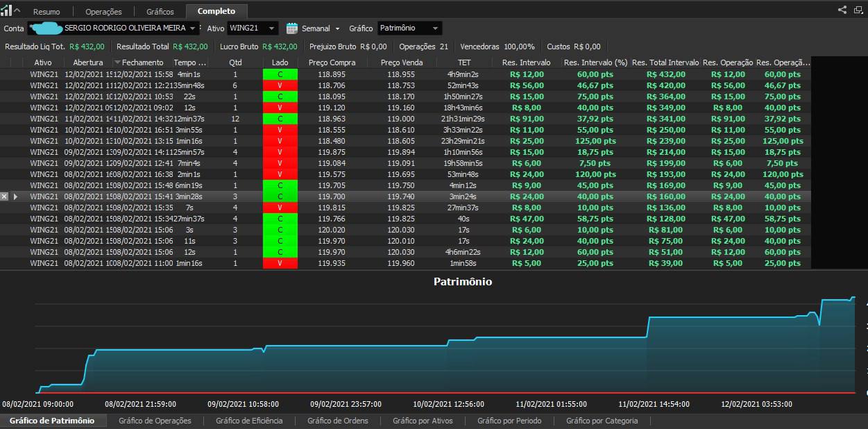Click the Prejuizo Bruto value R$ 0,00
This screenshot has width=868, height=429.
coord(373,47)
